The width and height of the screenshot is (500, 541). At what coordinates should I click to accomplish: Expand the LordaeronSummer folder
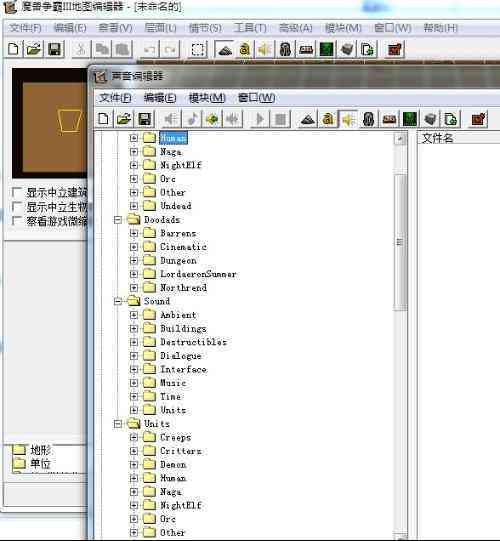tap(134, 274)
